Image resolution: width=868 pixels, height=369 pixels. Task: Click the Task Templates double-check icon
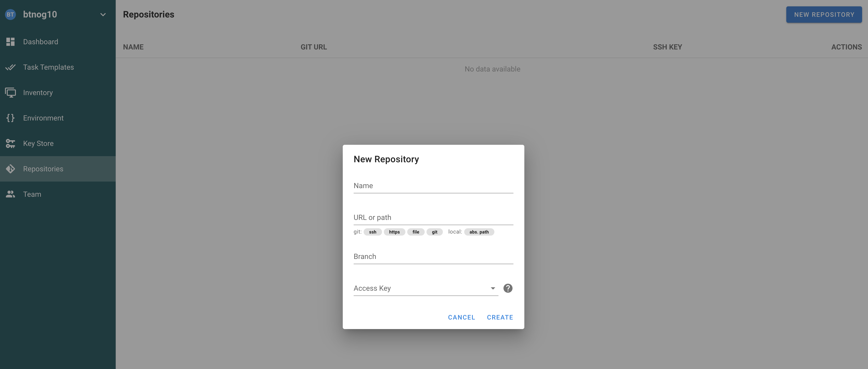coord(10,67)
